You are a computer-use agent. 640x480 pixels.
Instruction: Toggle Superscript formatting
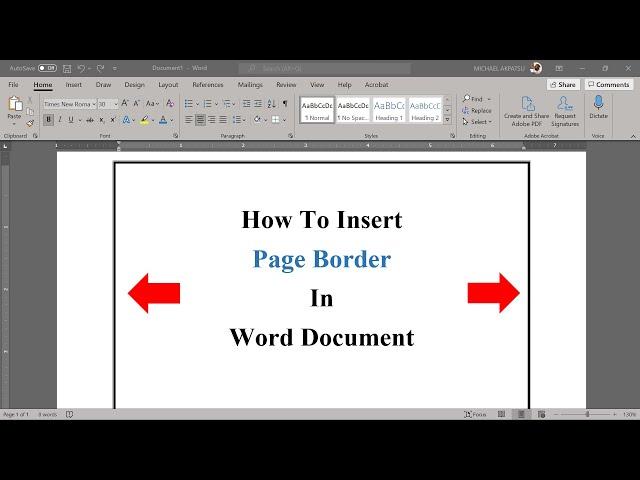113,120
